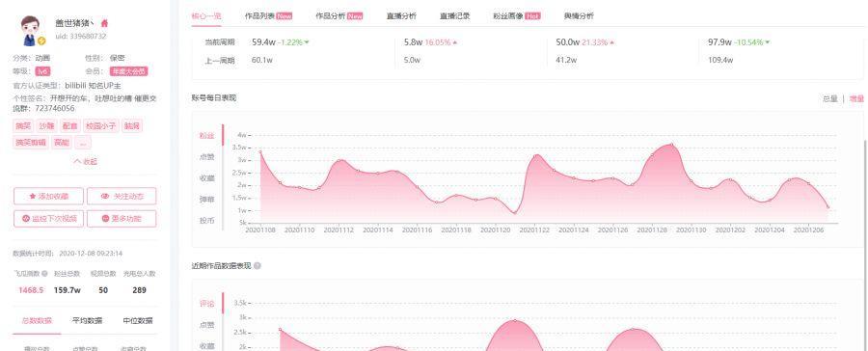Viewport: 868px width, 351px height.
Task: Switch daily chart to 总量
Action: (829, 98)
